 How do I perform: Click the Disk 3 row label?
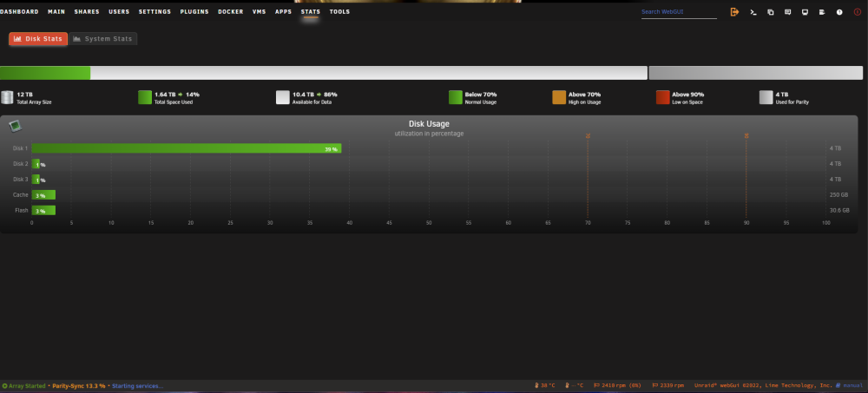click(20, 180)
